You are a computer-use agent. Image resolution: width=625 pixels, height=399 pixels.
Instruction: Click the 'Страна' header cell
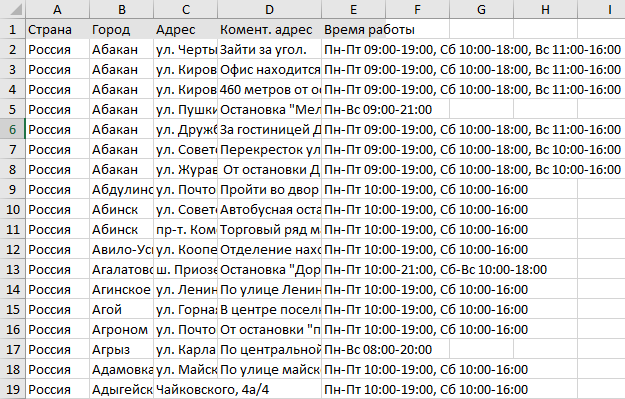click(58, 29)
